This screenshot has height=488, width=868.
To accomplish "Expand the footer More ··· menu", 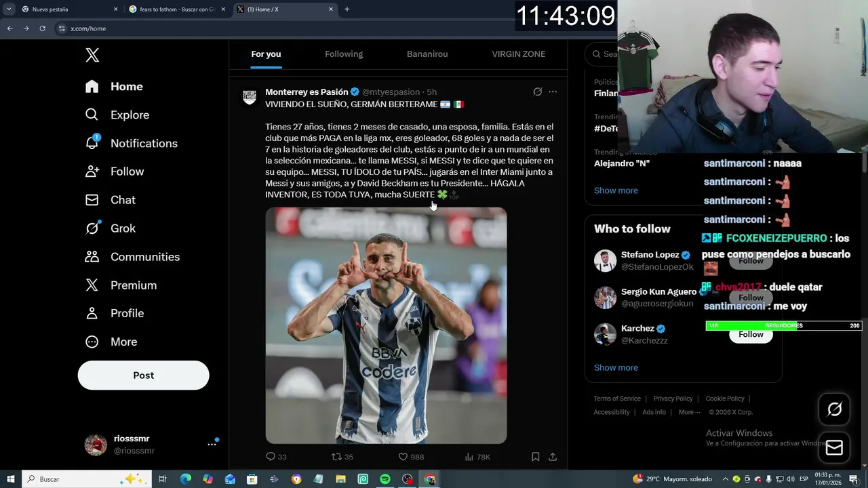I will (690, 412).
